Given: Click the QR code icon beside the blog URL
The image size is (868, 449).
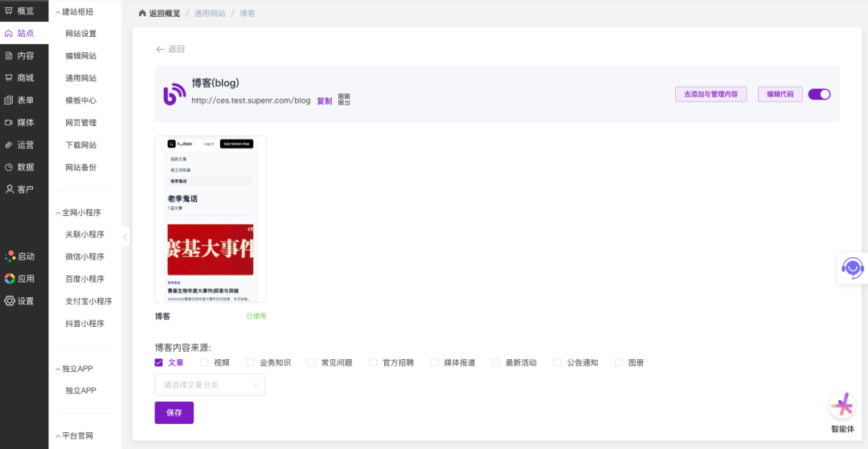Looking at the screenshot, I should point(344,100).
